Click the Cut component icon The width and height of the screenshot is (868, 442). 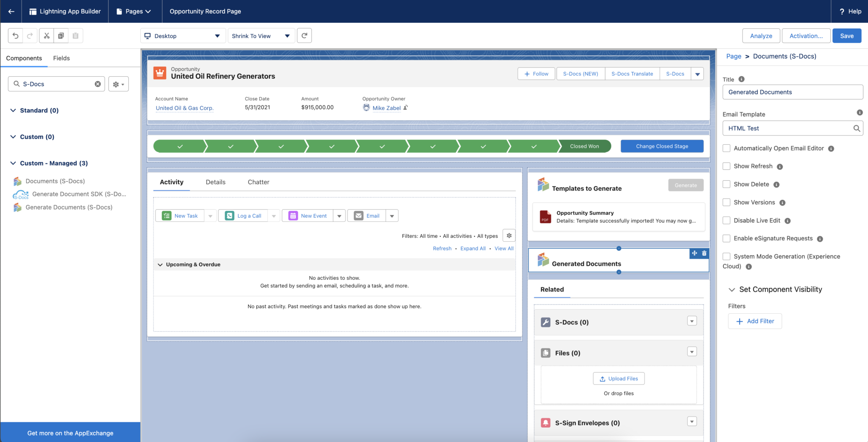[x=47, y=36]
